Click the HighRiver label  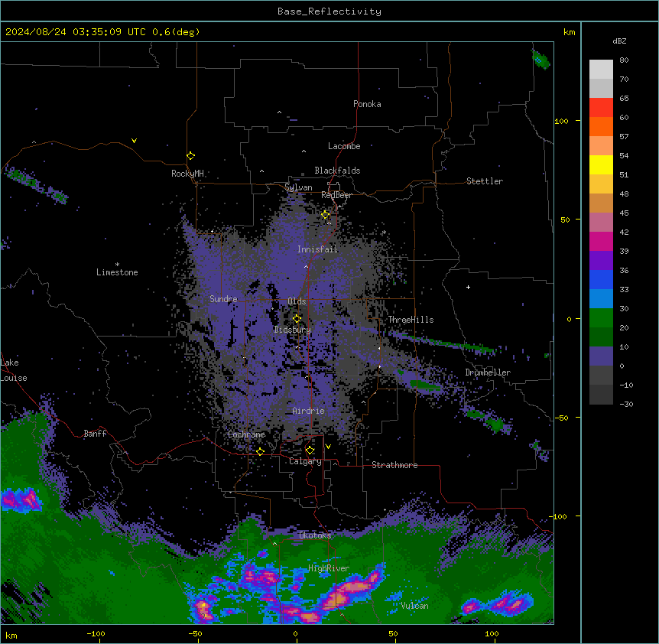click(x=329, y=568)
